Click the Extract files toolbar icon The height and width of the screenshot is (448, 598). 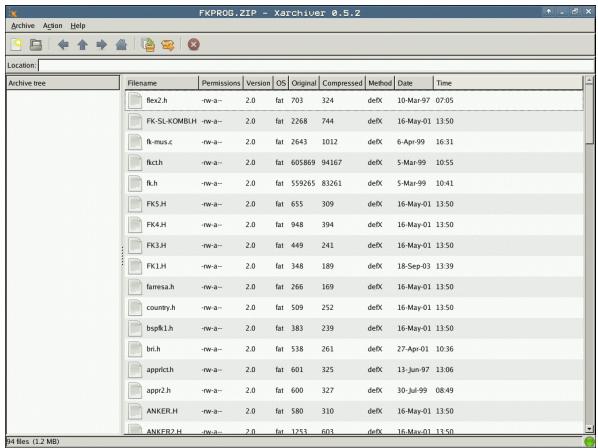tap(168, 45)
